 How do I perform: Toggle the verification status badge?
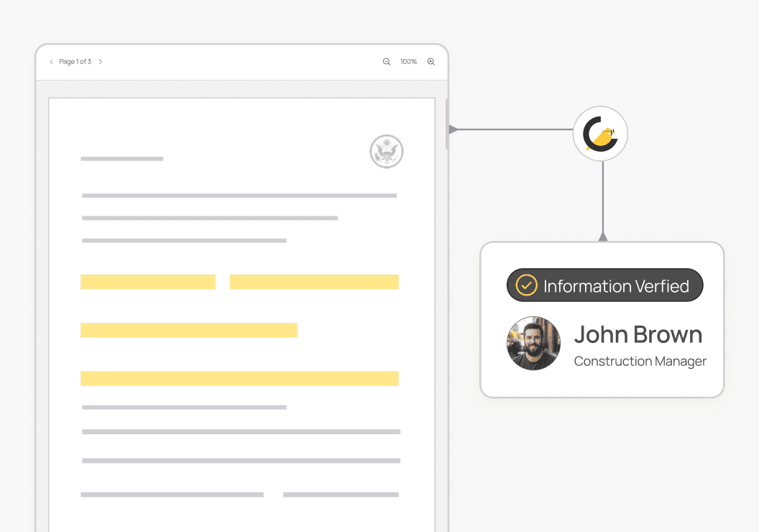pyautogui.click(x=604, y=285)
